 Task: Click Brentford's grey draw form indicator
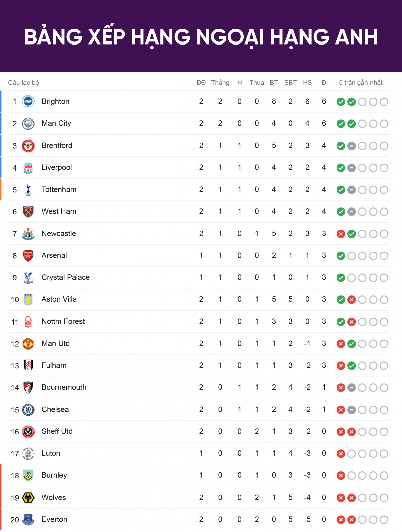pos(351,146)
